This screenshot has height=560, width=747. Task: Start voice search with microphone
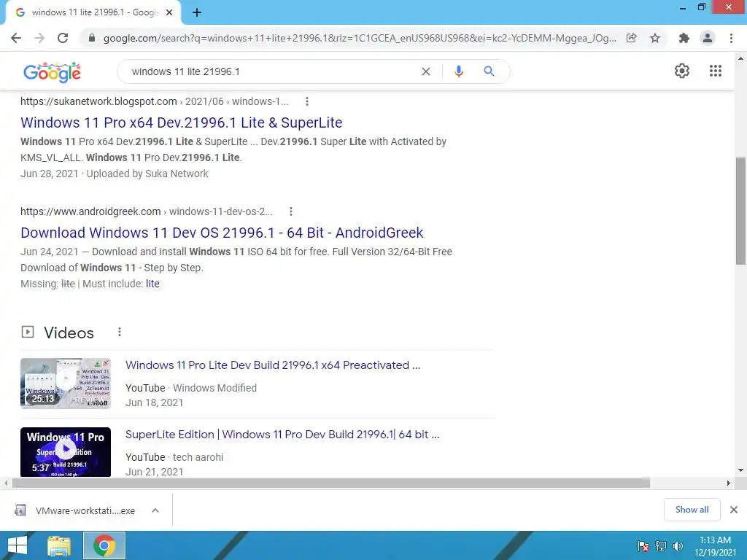(458, 71)
